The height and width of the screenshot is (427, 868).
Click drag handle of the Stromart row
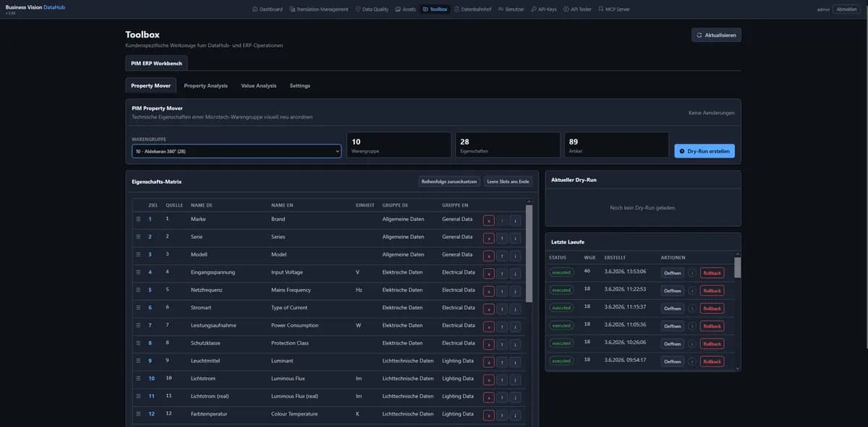click(138, 308)
